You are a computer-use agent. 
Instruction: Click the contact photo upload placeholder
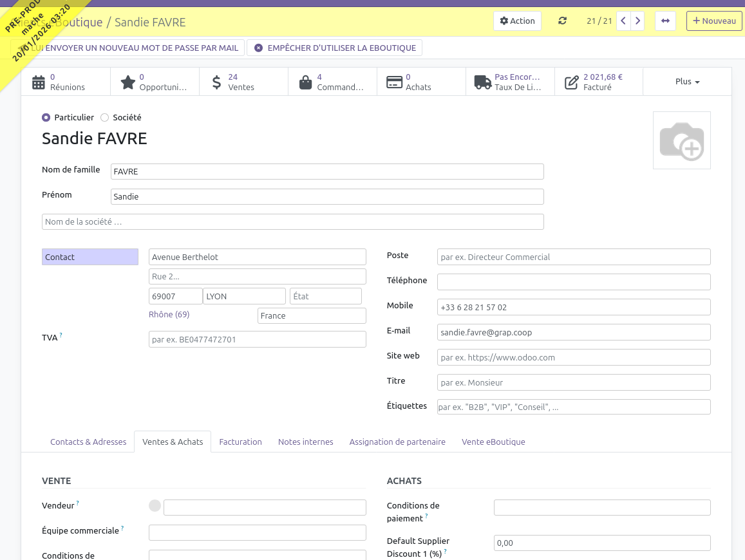(x=681, y=140)
